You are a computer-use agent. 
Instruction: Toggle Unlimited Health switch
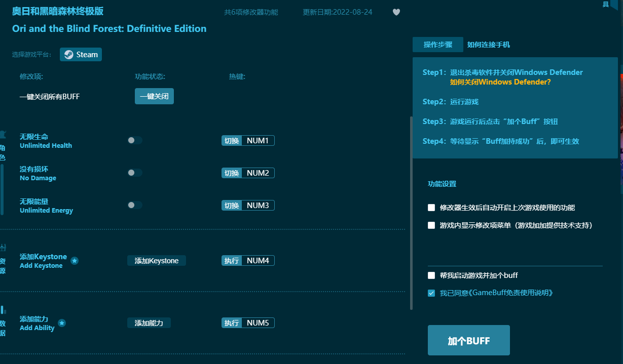(135, 140)
